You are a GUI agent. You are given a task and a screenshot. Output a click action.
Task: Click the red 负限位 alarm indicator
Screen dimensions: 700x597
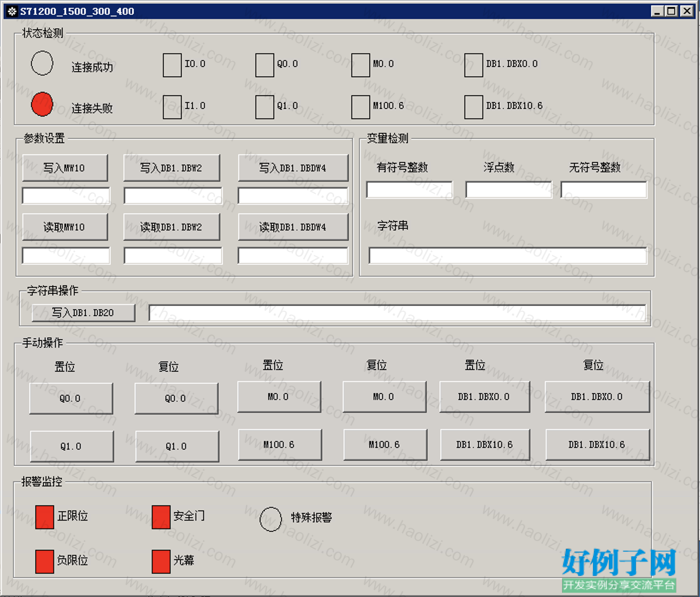[45, 561]
